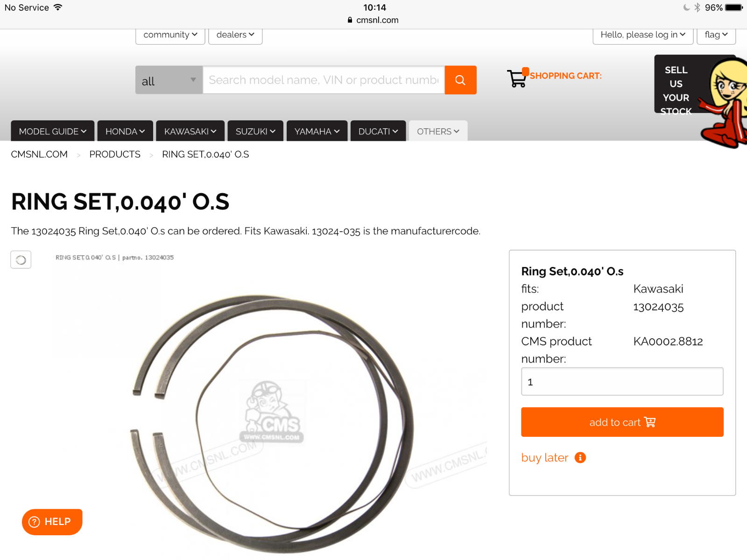Open the orange HELP chat button
747x560 pixels.
(52, 522)
